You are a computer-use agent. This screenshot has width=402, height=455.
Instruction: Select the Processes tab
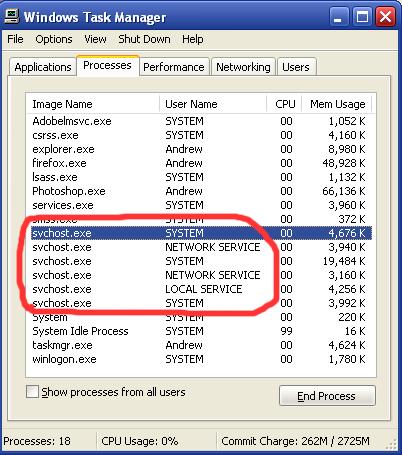[107, 66]
